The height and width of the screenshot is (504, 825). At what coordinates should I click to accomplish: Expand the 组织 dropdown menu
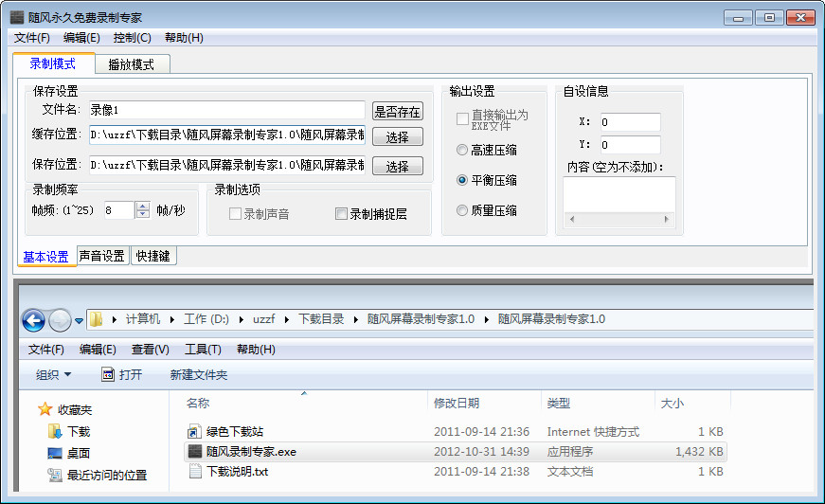pos(54,374)
